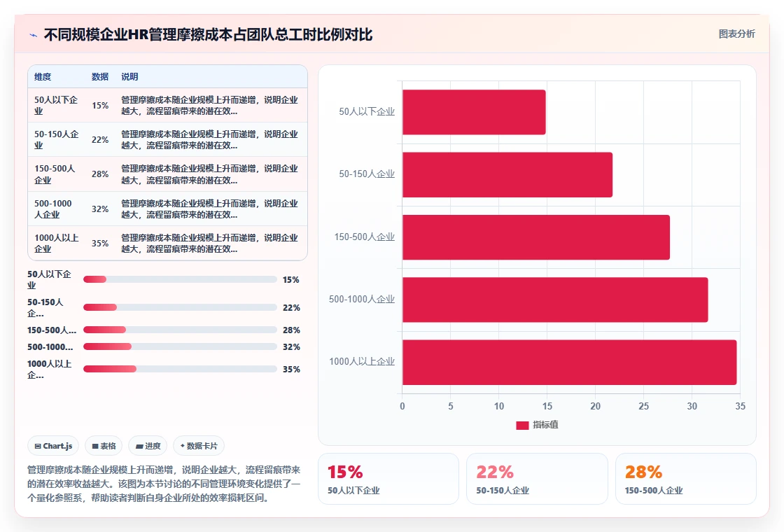Click the 150-500人 progress bar at 28%
The height and width of the screenshot is (532, 784).
point(180,330)
